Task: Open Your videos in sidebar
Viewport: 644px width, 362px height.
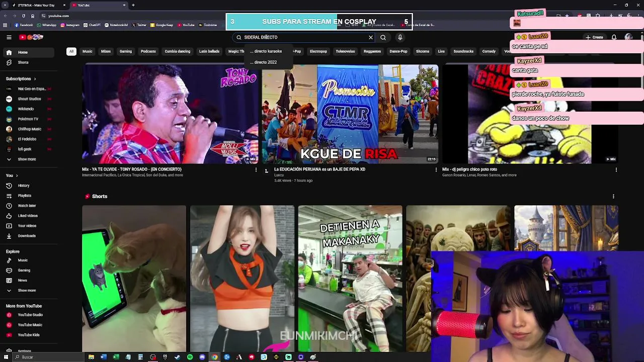Action: click(x=29, y=226)
